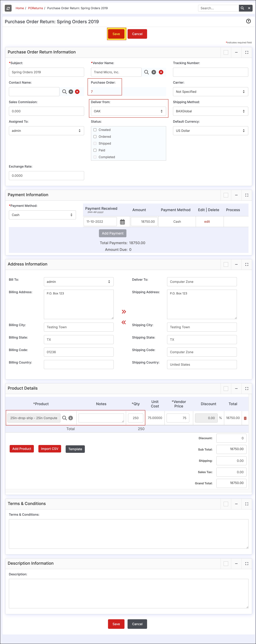The image size is (256, 644).
Task: Copy shipping to billing with left double arrow
Action: coord(124,322)
